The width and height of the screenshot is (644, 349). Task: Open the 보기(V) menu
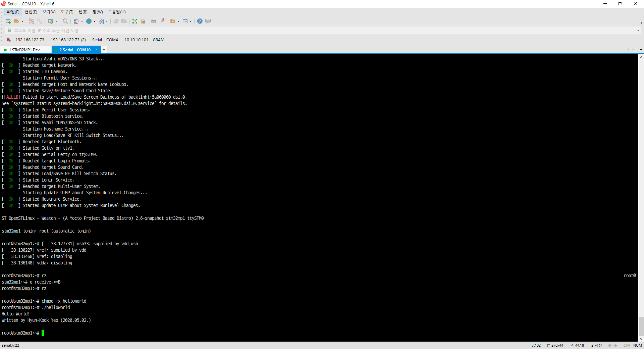coord(49,12)
